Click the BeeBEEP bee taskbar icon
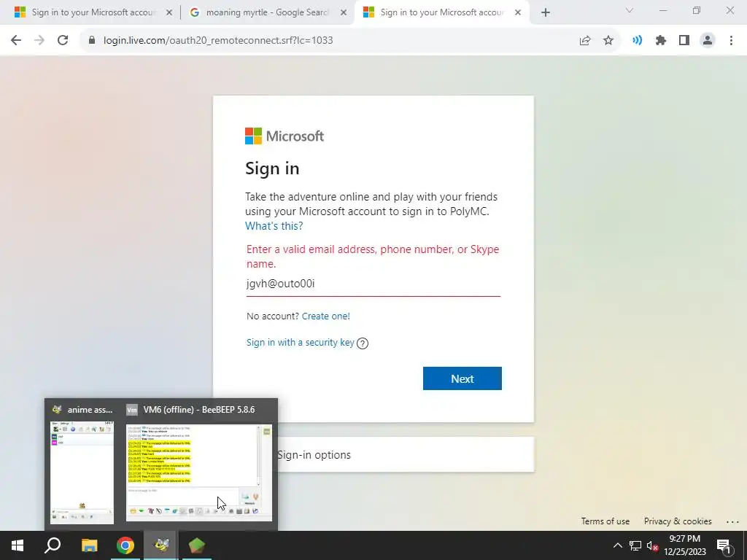Viewport: 747px width, 560px height. 161,545
